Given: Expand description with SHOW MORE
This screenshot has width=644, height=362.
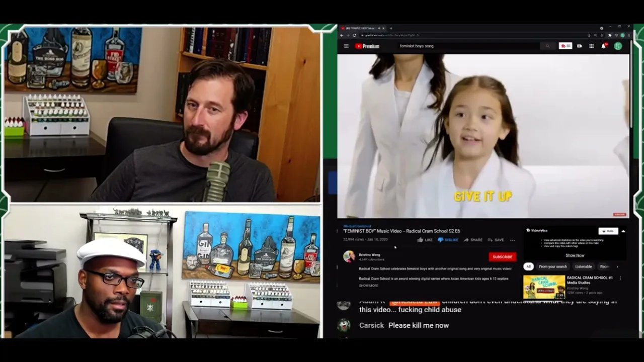Looking at the screenshot, I should pyautogui.click(x=368, y=286).
